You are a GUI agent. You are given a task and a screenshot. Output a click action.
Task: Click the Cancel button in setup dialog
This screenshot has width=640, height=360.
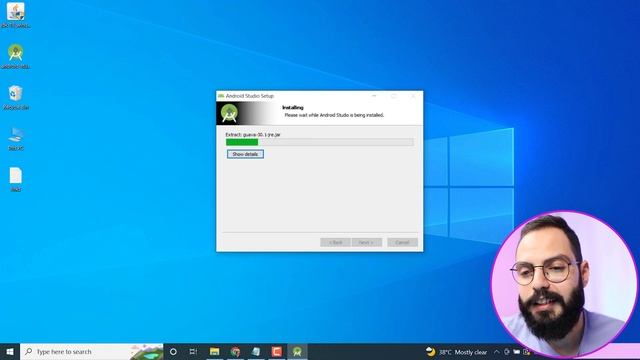click(x=402, y=242)
